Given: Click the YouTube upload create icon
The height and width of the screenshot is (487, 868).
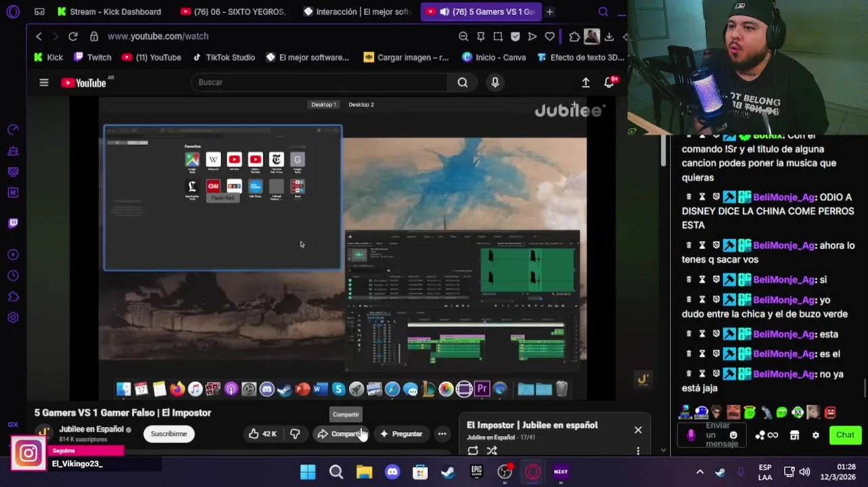Looking at the screenshot, I should pos(586,83).
